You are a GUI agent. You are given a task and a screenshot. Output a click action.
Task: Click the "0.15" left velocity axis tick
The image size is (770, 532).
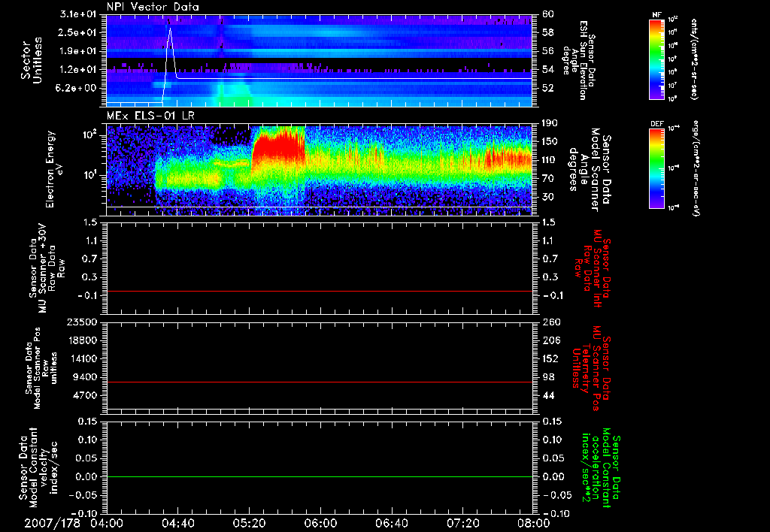point(87,421)
